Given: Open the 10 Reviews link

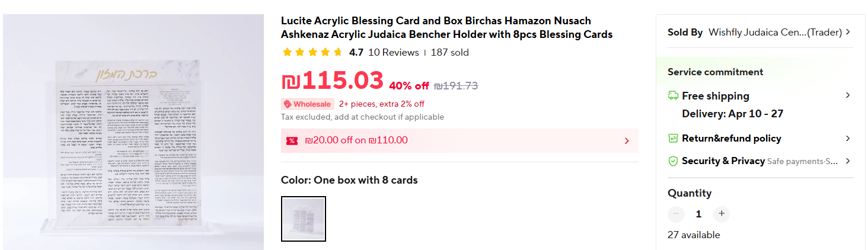Looking at the screenshot, I should pos(394,52).
